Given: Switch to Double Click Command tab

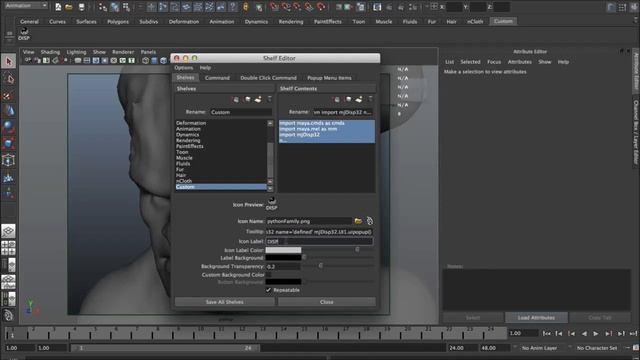Looking at the screenshot, I should tap(268, 78).
